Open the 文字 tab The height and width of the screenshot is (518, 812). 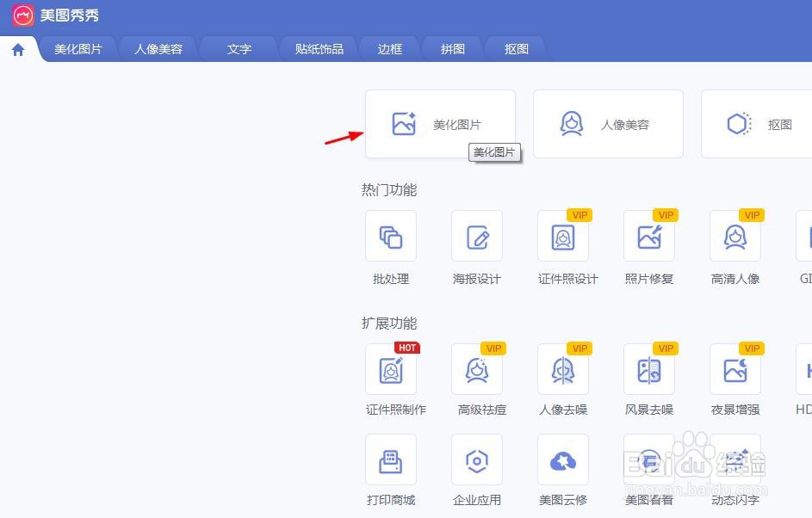coord(239,49)
